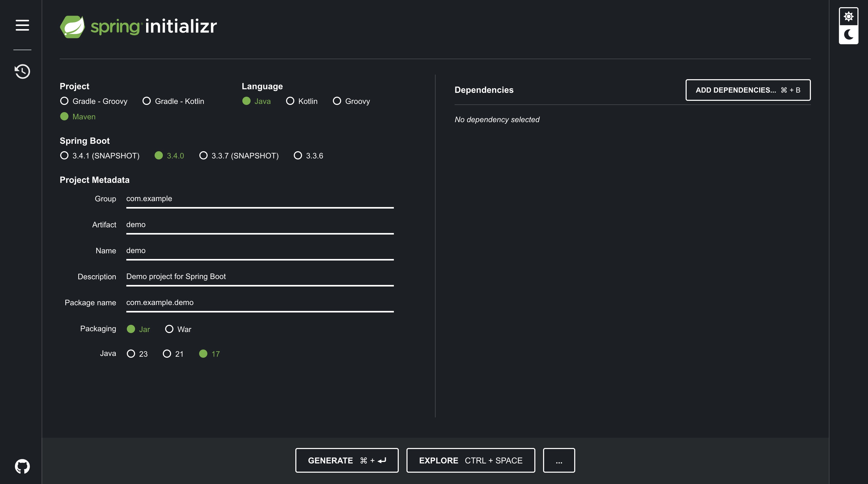Select Spring Boot 3.4.0
The width and height of the screenshot is (868, 484).
click(x=169, y=156)
